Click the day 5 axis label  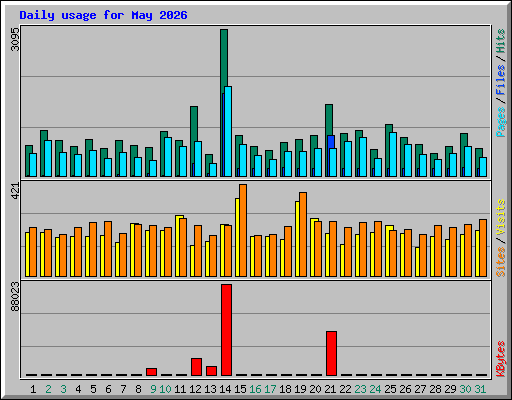pos(93,389)
